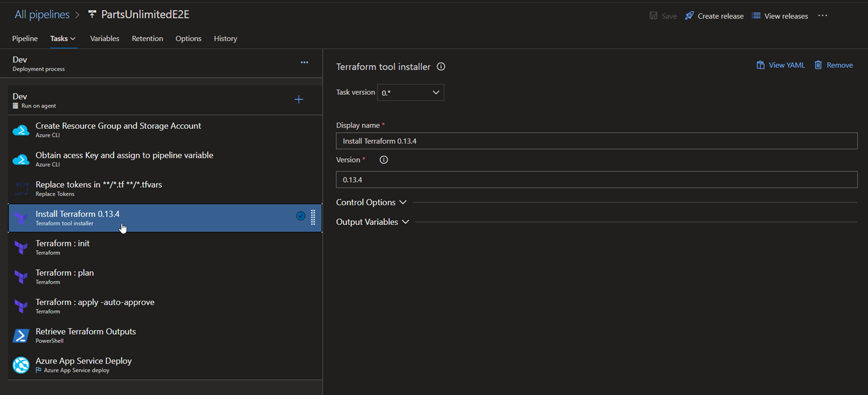Image resolution: width=868 pixels, height=395 pixels.
Task: Switch to the Options tab
Action: click(x=188, y=38)
